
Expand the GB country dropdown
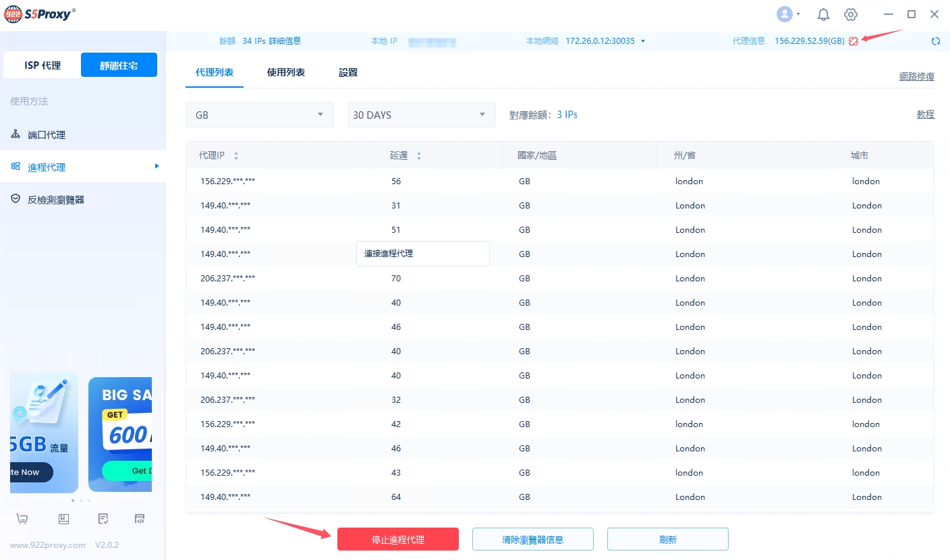click(259, 115)
